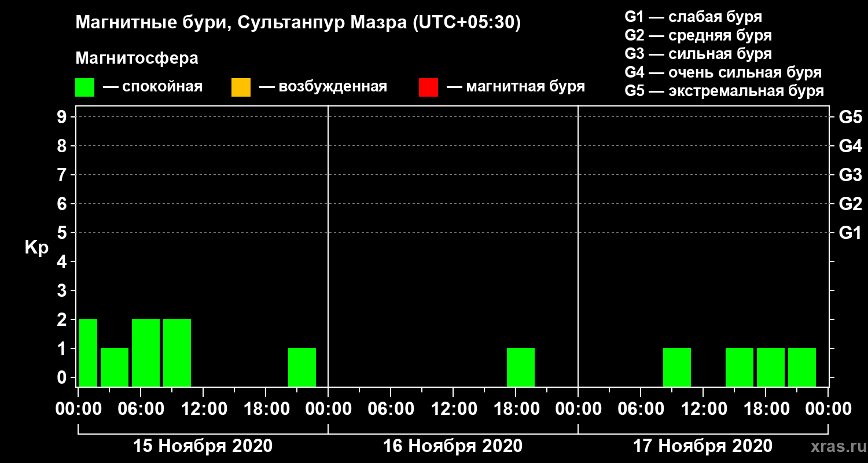Select the '15 Ноября 2020' date label
The width and height of the screenshot is (868, 463).
pyautogui.click(x=203, y=446)
